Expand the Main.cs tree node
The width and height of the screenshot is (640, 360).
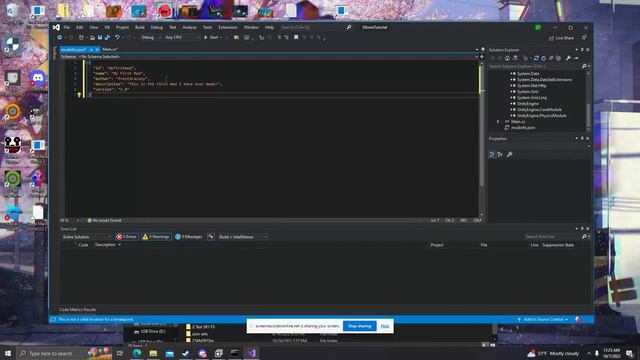498,122
